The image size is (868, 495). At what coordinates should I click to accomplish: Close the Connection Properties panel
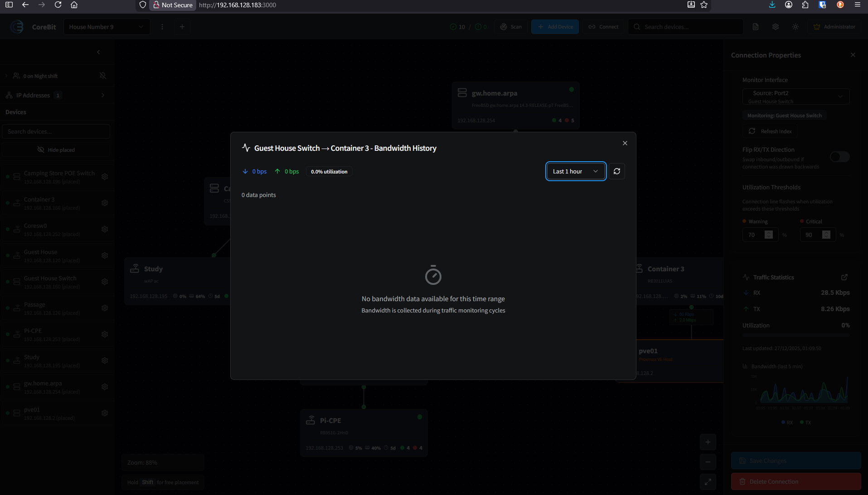coord(853,55)
